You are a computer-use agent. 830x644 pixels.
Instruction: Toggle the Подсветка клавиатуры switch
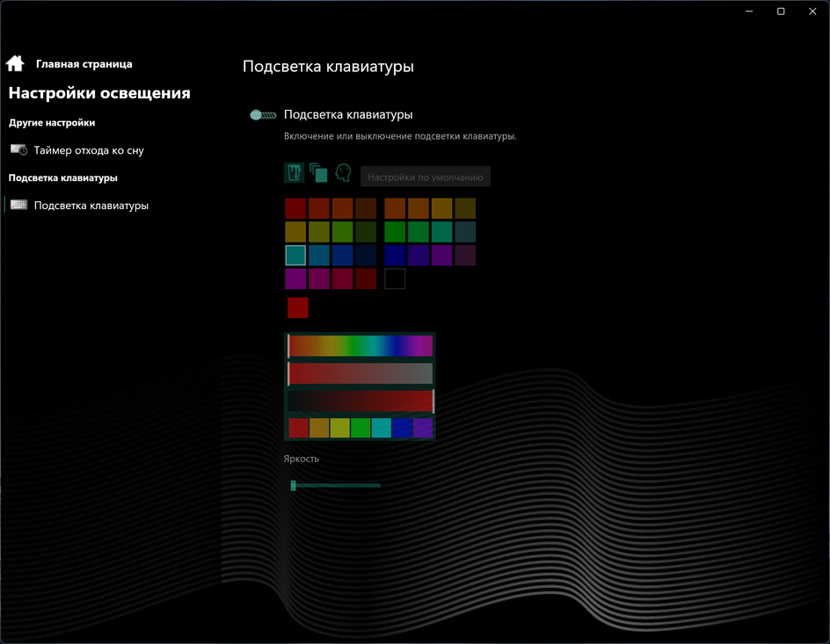pyautogui.click(x=263, y=115)
